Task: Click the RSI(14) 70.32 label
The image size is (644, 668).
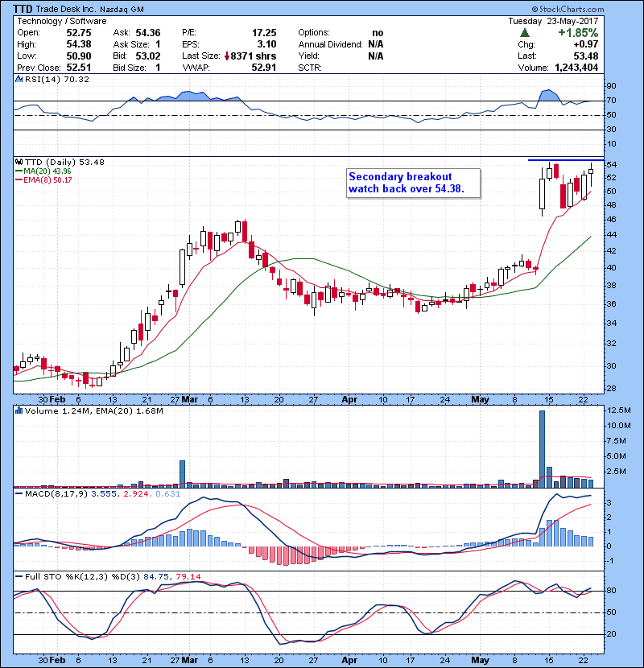Action: pyautogui.click(x=57, y=79)
